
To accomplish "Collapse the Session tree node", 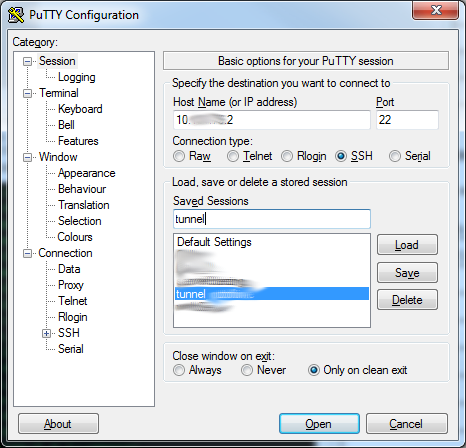I will pyautogui.click(x=27, y=61).
